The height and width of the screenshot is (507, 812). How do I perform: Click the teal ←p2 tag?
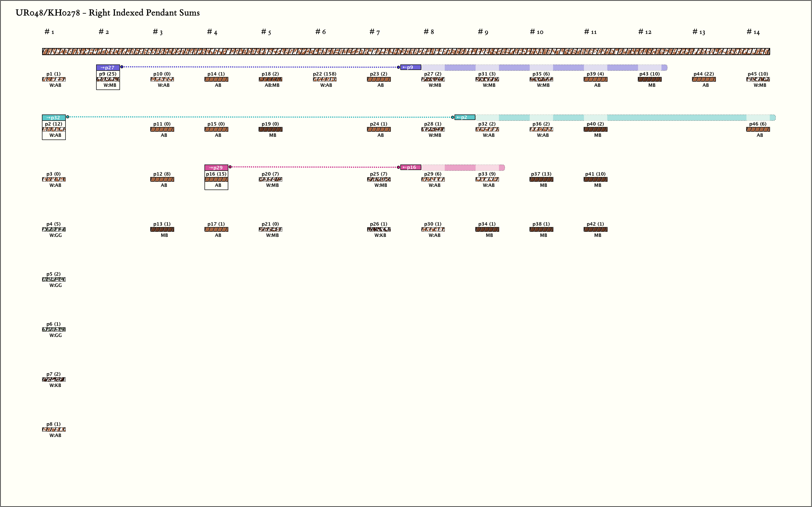(x=465, y=117)
